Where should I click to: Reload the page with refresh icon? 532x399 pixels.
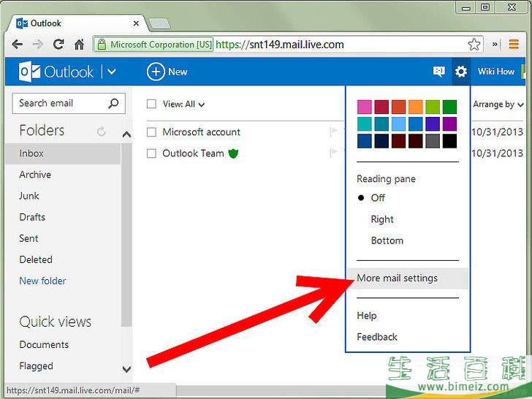(x=58, y=44)
